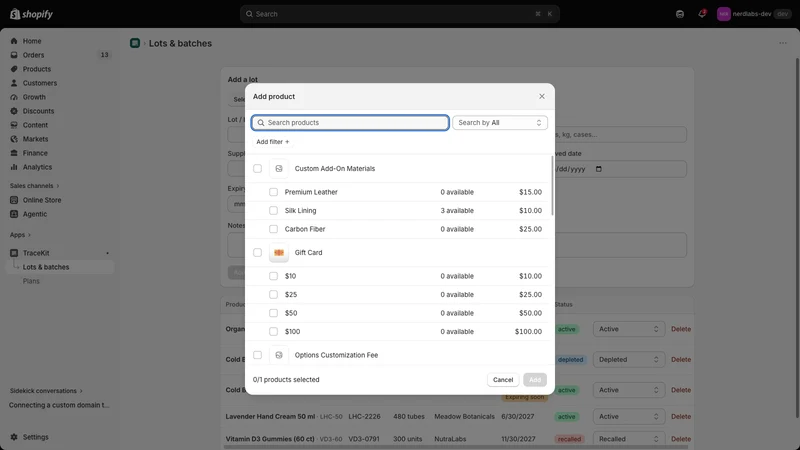The width and height of the screenshot is (800, 450).
Task: Expand Sidekick conversations section
Action: click(x=46, y=391)
